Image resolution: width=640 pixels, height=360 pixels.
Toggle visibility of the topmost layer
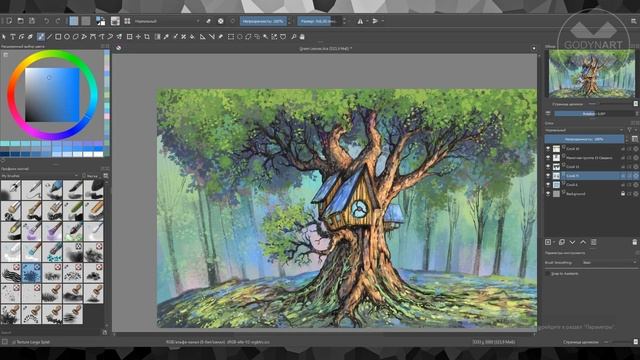click(548, 149)
